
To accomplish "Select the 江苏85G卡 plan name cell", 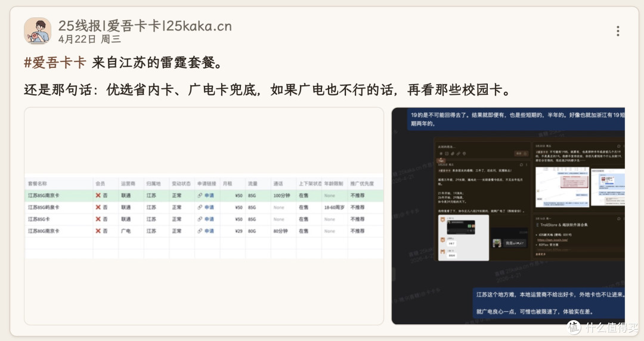I will (39, 219).
